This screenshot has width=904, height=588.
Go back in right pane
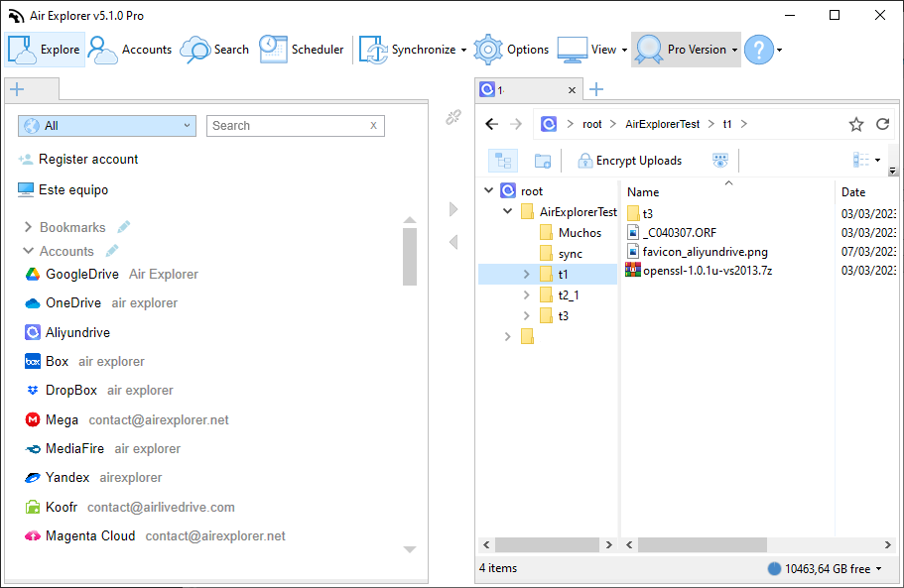coord(492,124)
